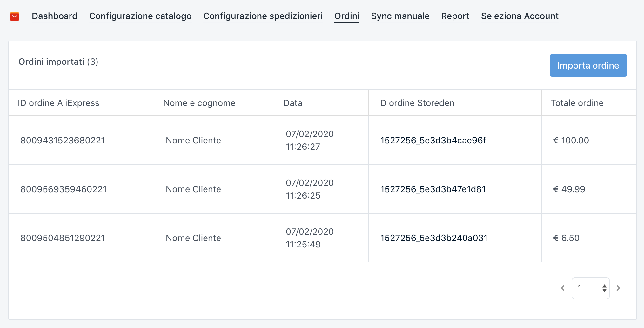
Task: Go to next page arrow
Action: pos(618,288)
